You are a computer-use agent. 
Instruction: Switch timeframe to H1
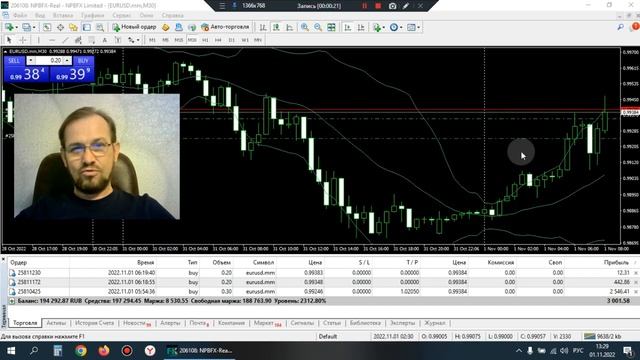[205, 40]
